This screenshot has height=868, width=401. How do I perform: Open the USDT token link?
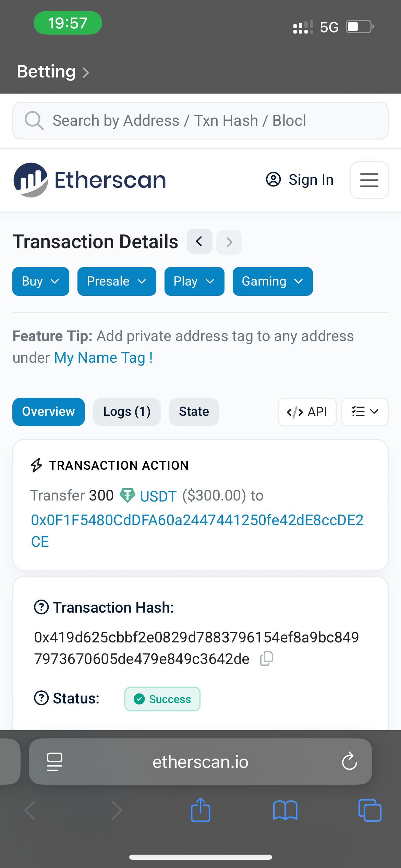click(x=158, y=496)
